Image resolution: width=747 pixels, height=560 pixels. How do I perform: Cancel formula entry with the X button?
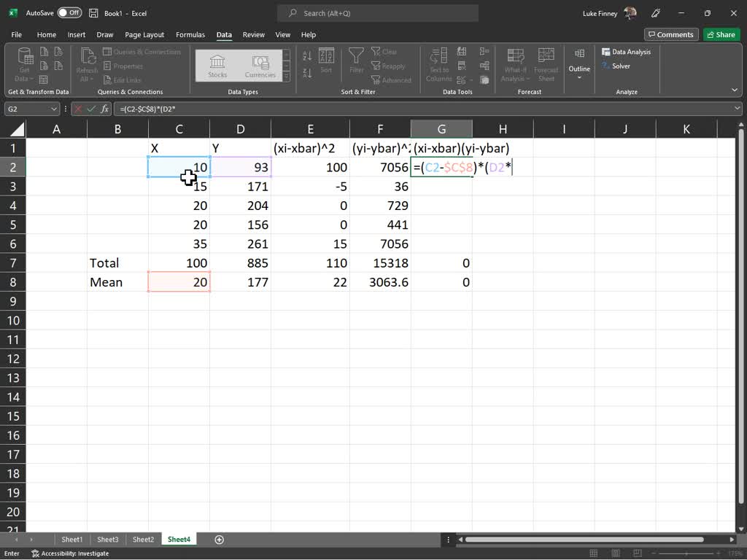[x=79, y=109]
